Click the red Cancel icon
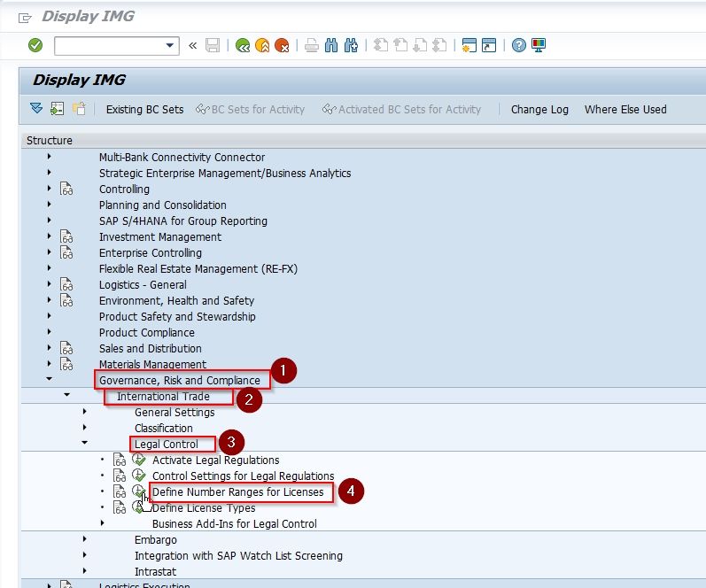706x588 pixels. tap(282, 45)
